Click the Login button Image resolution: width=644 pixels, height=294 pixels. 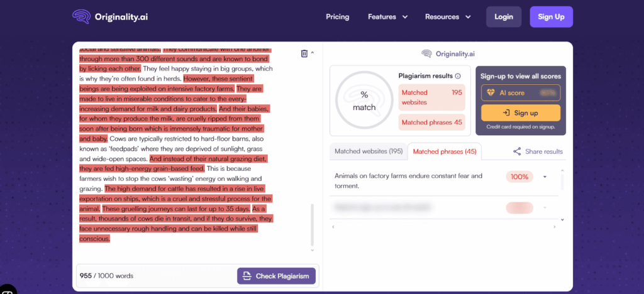point(504,17)
